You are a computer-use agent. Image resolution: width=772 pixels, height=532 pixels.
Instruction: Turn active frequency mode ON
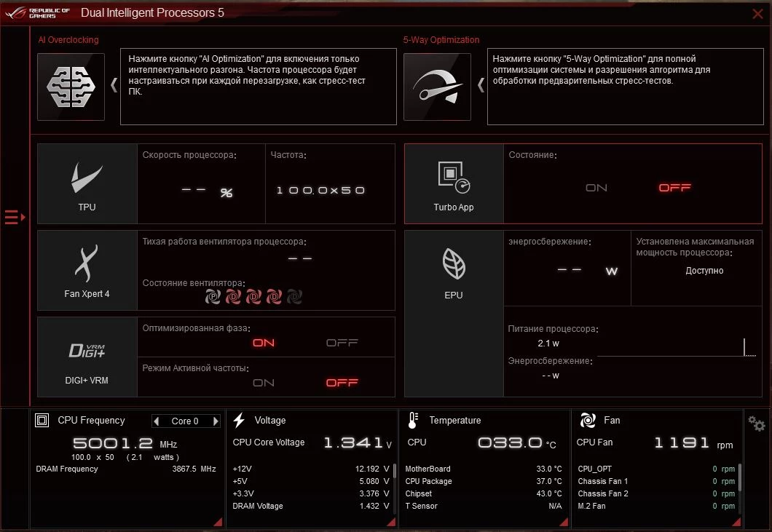[x=264, y=382]
